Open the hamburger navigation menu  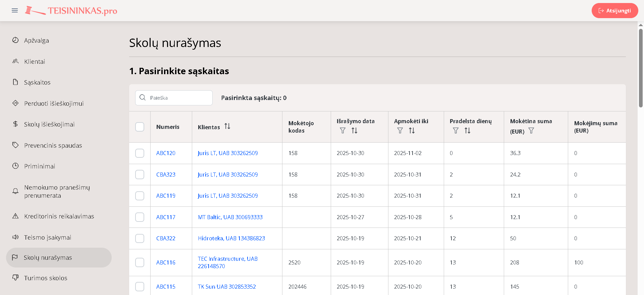pos(15,10)
